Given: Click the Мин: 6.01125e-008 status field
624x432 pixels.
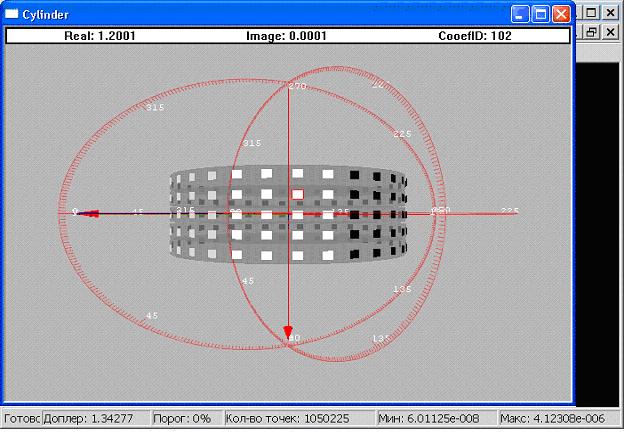Looking at the screenshot, I should point(437,418).
